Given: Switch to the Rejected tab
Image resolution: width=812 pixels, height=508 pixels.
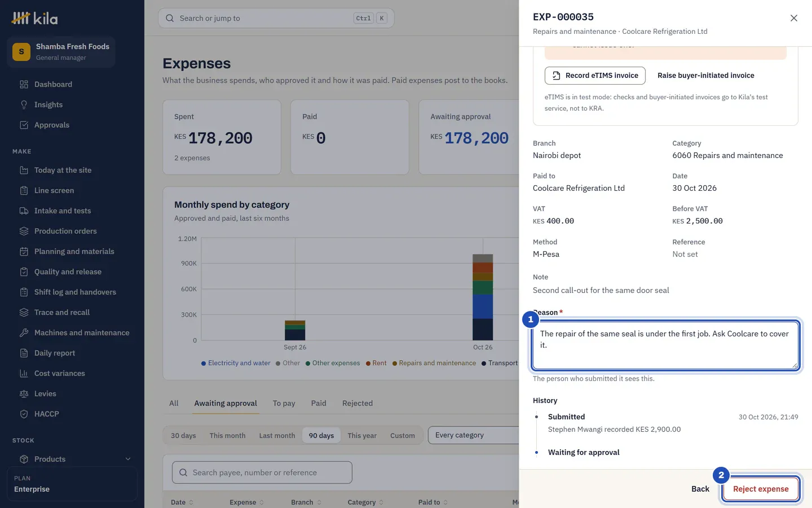Looking at the screenshot, I should (358, 403).
